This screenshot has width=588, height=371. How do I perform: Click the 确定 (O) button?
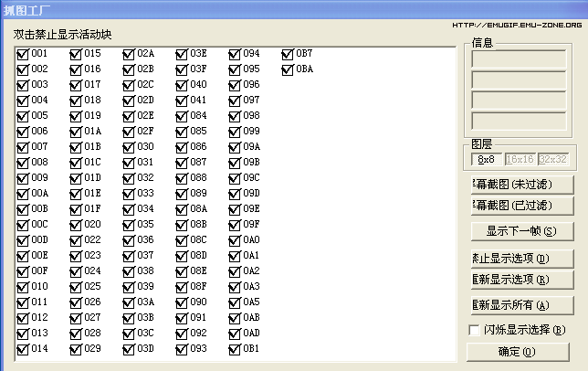click(518, 352)
